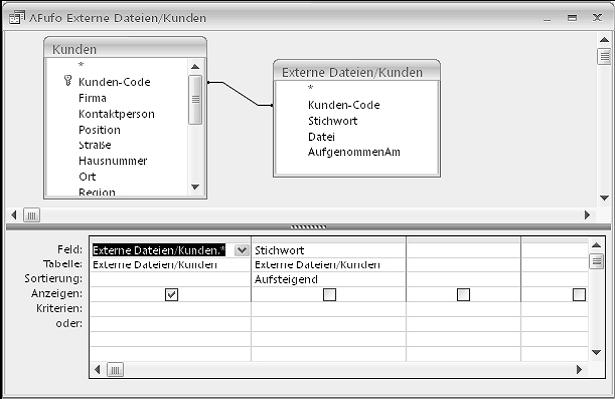
Task: Click the design grid scroll-down arrow
Action: tap(596, 352)
